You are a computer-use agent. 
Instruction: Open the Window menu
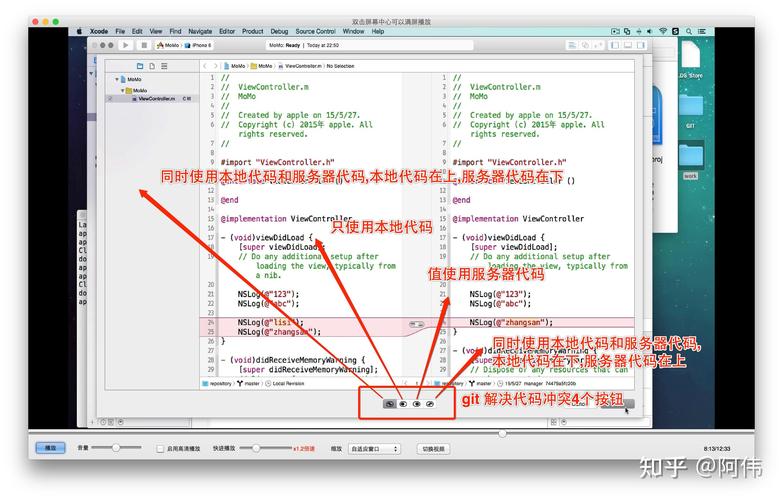[x=353, y=31]
